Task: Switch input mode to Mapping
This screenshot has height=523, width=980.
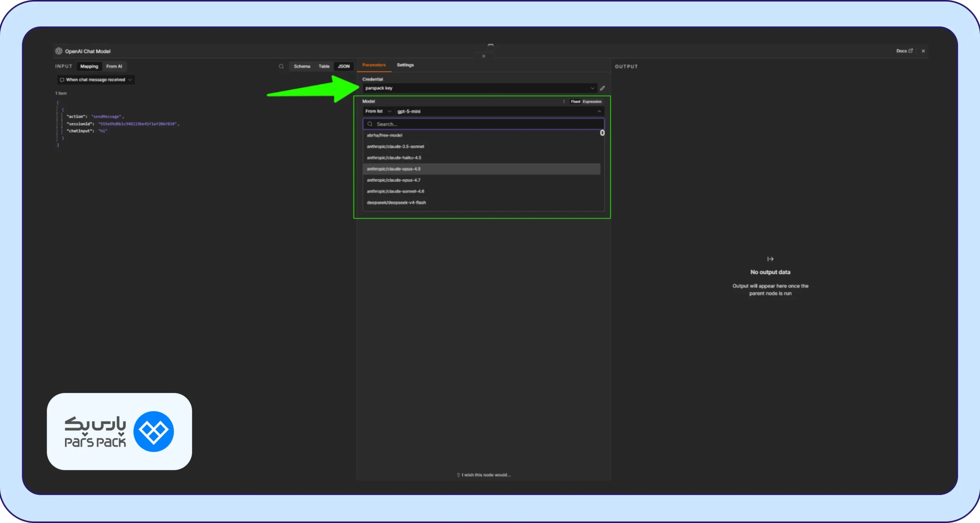Action: pos(89,67)
